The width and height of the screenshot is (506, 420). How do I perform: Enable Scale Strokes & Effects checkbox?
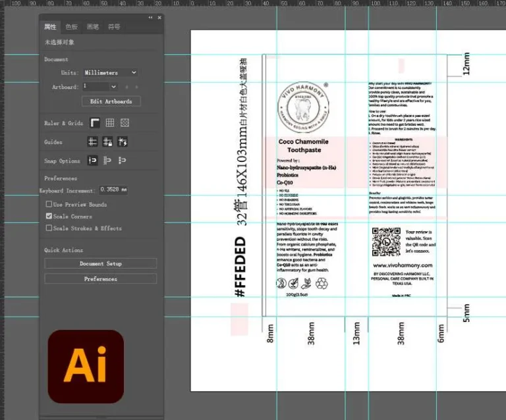coord(49,228)
